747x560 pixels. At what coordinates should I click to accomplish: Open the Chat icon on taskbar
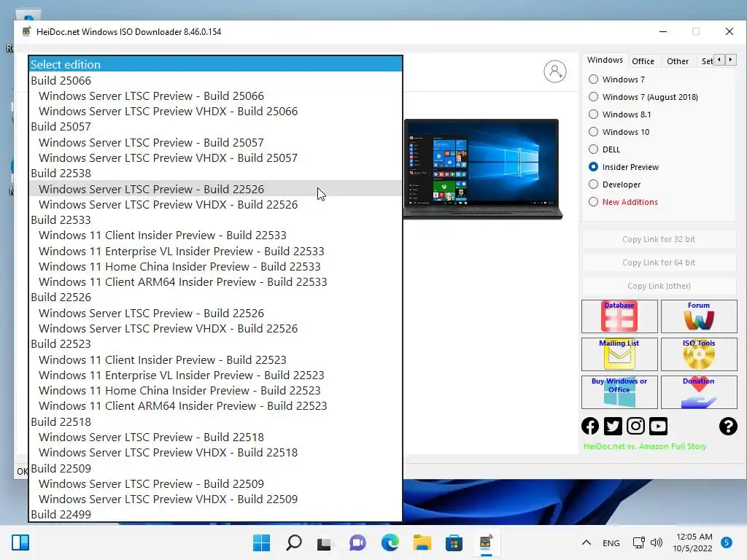(x=357, y=542)
